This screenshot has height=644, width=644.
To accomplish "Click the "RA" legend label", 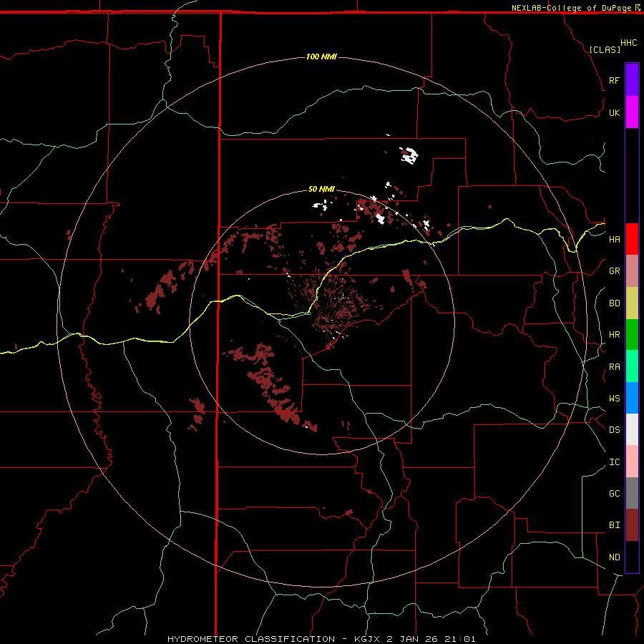I will click(x=614, y=366).
